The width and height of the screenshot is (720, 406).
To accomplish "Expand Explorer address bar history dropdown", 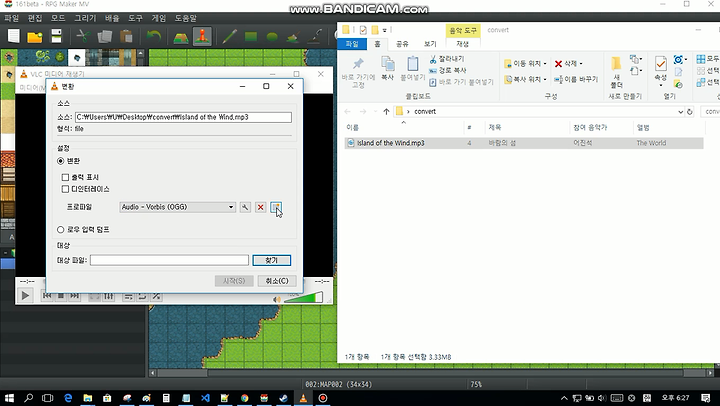I will 680,112.
